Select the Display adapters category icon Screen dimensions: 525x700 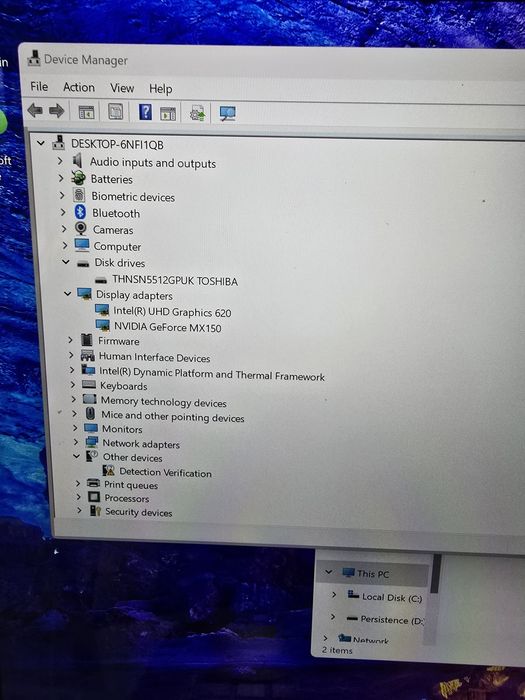pyautogui.click(x=84, y=294)
